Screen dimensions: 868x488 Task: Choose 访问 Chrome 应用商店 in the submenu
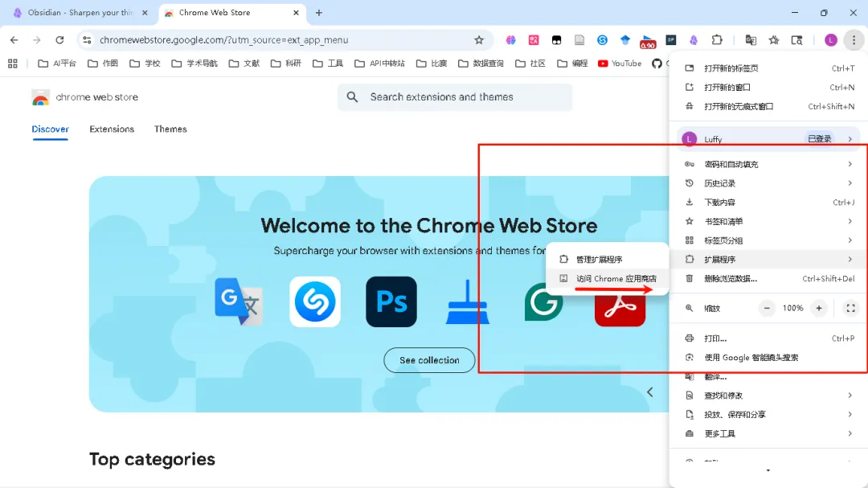pyautogui.click(x=608, y=279)
